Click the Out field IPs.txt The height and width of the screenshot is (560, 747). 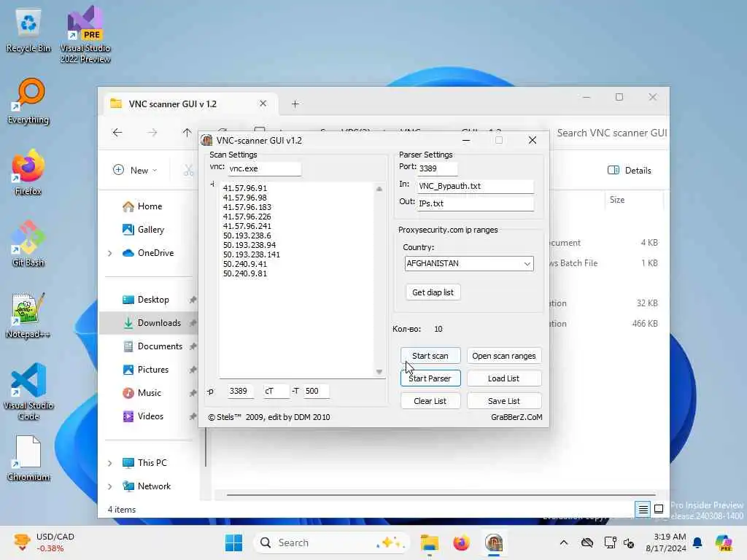click(475, 203)
